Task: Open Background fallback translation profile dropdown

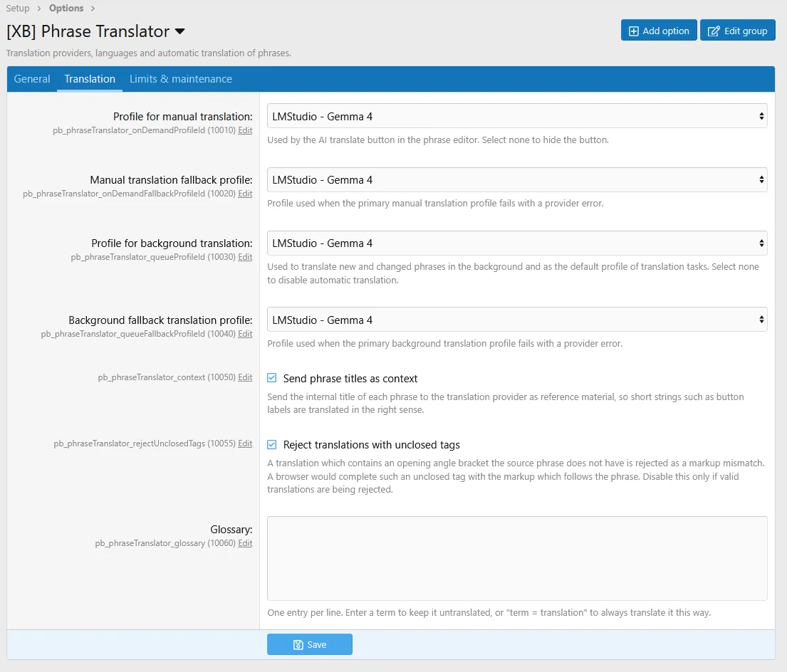Action: pos(517,320)
